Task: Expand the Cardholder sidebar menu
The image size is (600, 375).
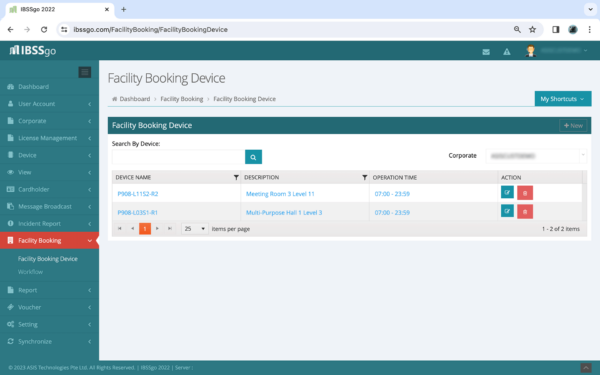Action: 49,189
